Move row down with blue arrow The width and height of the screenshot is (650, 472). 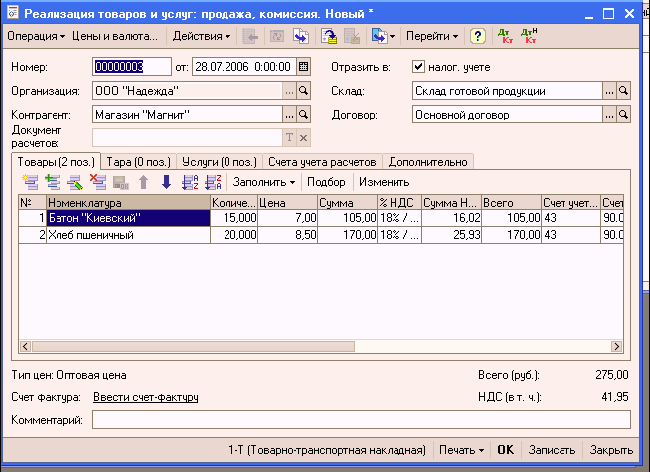tap(166, 182)
